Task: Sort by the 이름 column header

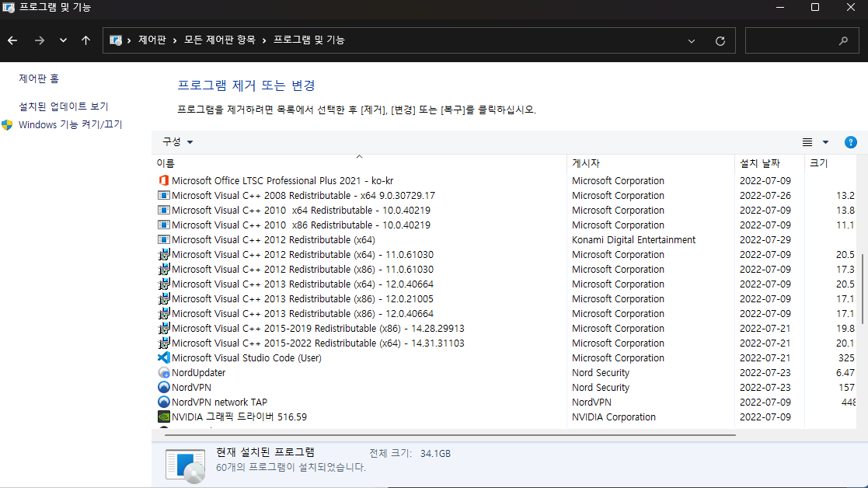Action: tap(360, 163)
